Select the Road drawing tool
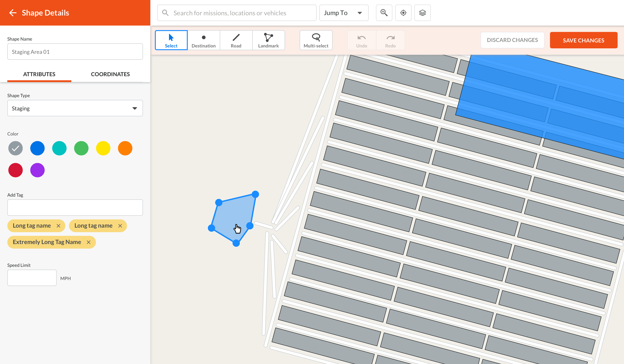Viewport: 624px width, 364px height. click(236, 40)
